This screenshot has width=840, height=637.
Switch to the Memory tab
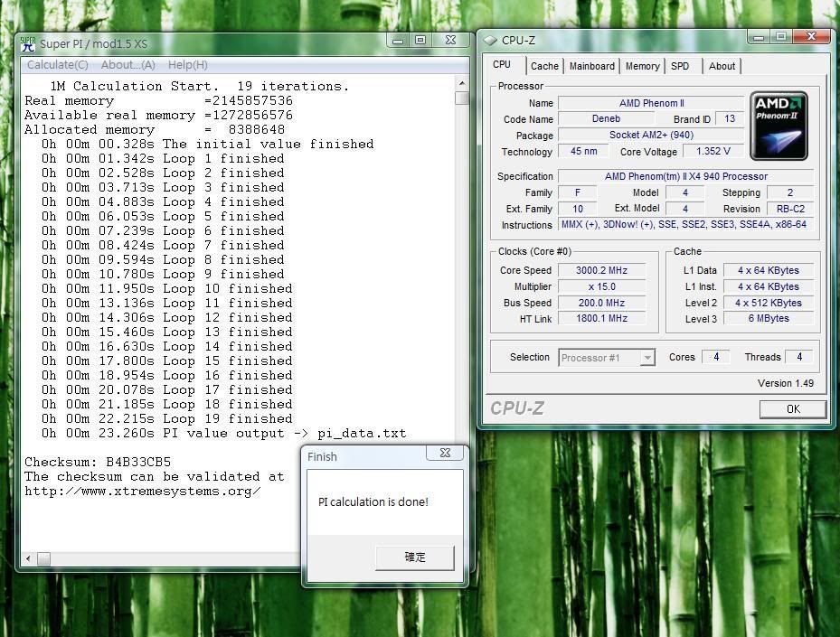(x=642, y=66)
